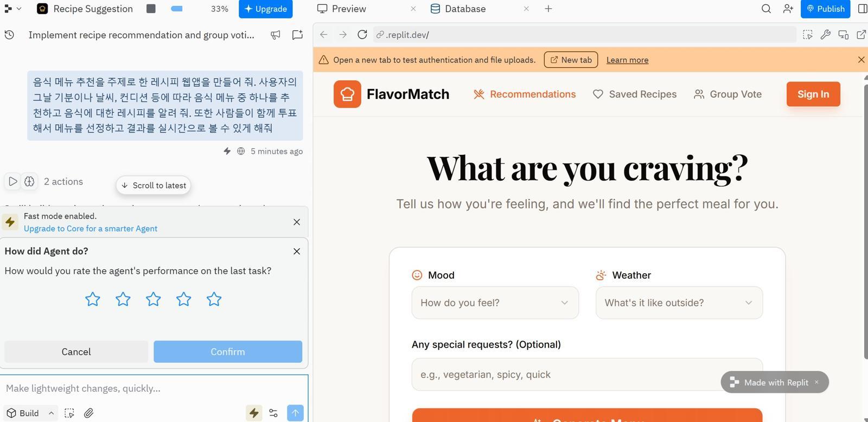Image resolution: width=868 pixels, height=422 pixels.
Task: Click the special requests input field
Action: click(587, 374)
